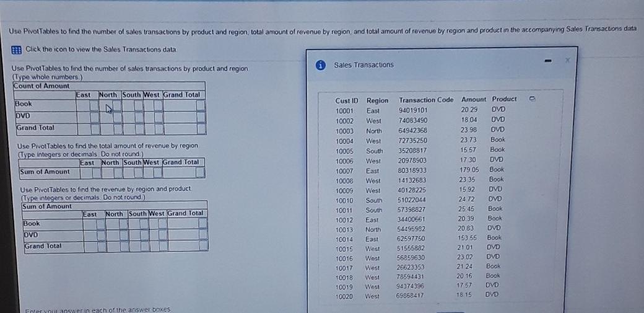This screenshot has height=313, width=644.
Task: Click the 'Amount' column header
Action: click(474, 100)
